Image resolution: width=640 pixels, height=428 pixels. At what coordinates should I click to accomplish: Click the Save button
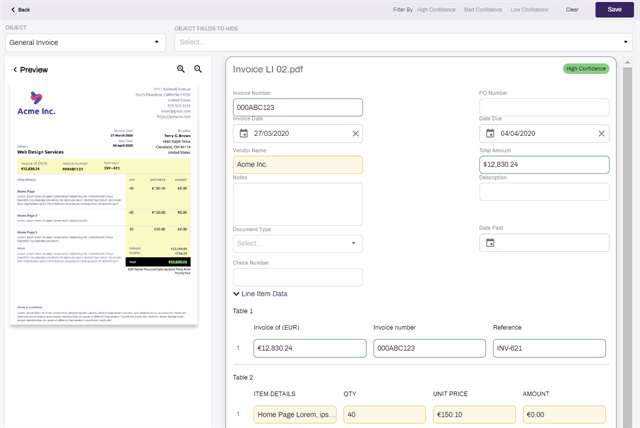(x=614, y=9)
